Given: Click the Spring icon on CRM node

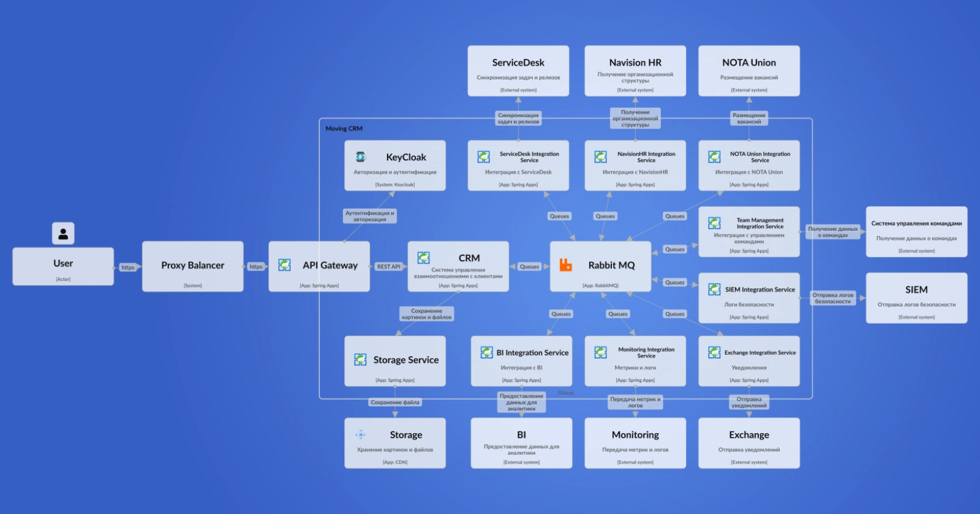Looking at the screenshot, I should [x=423, y=258].
